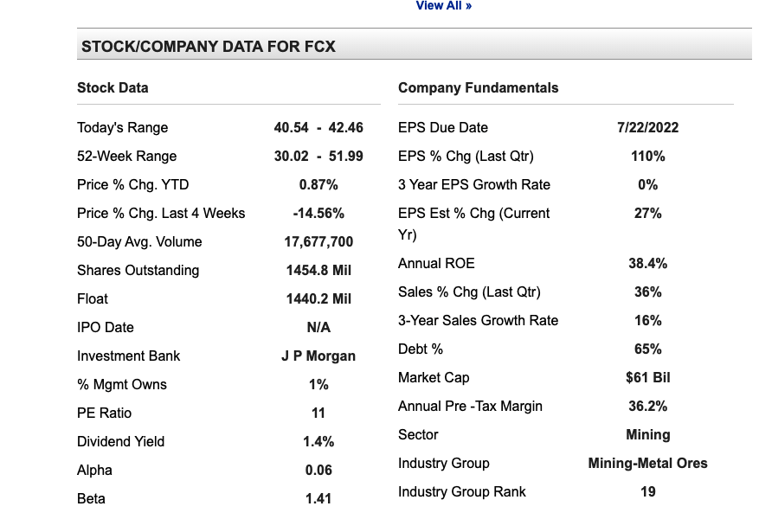Select the EPS Due Date 7/22/2022
The image size is (759, 532).
click(x=647, y=128)
